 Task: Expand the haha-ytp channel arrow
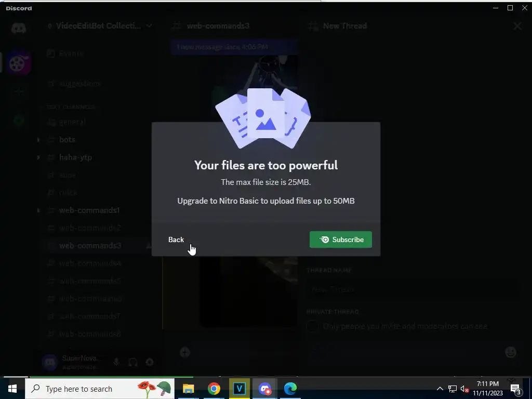[38, 157]
